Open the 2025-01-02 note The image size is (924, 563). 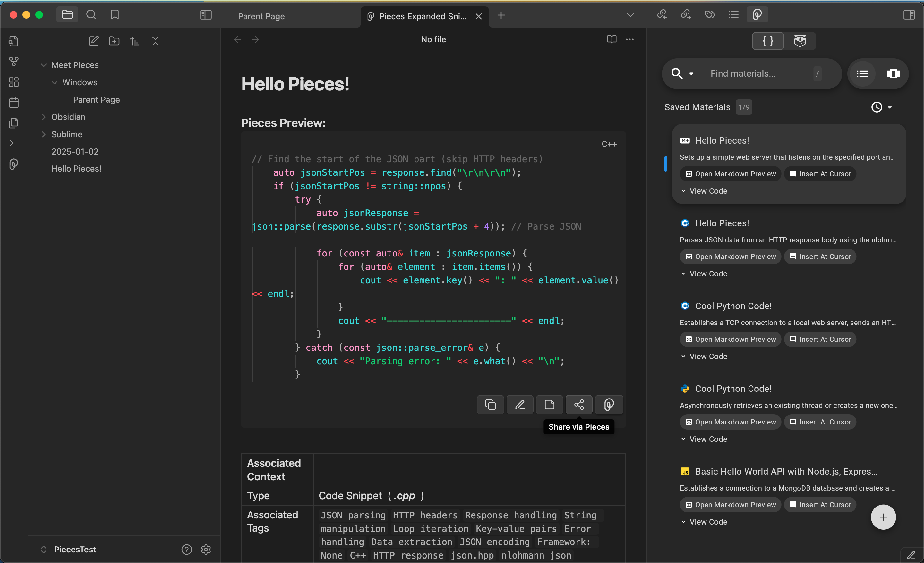pos(75,151)
